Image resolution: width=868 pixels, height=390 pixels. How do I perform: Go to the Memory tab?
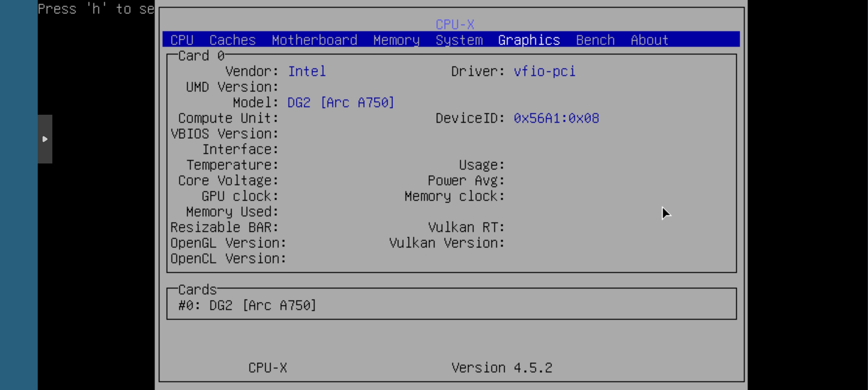click(396, 40)
